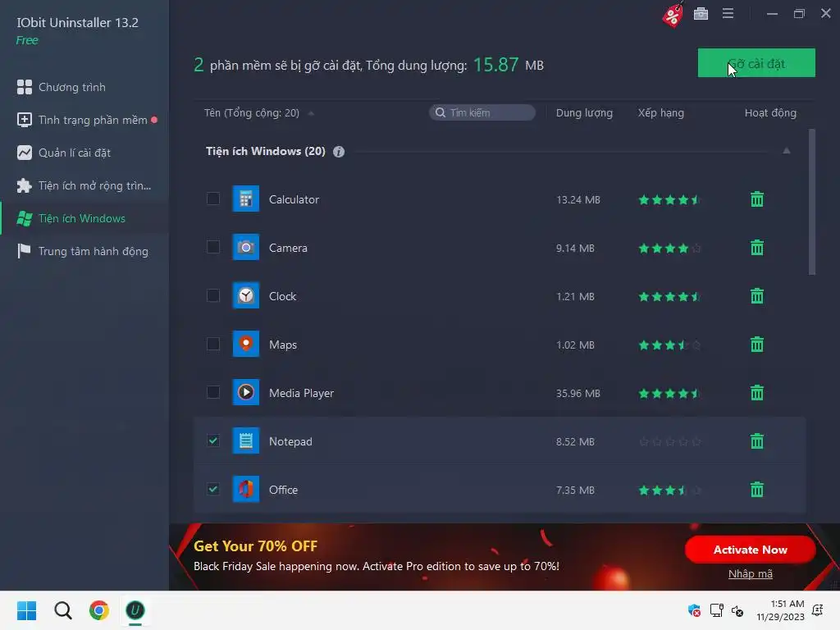
Task: Click Maps star rating
Action: pos(669,345)
